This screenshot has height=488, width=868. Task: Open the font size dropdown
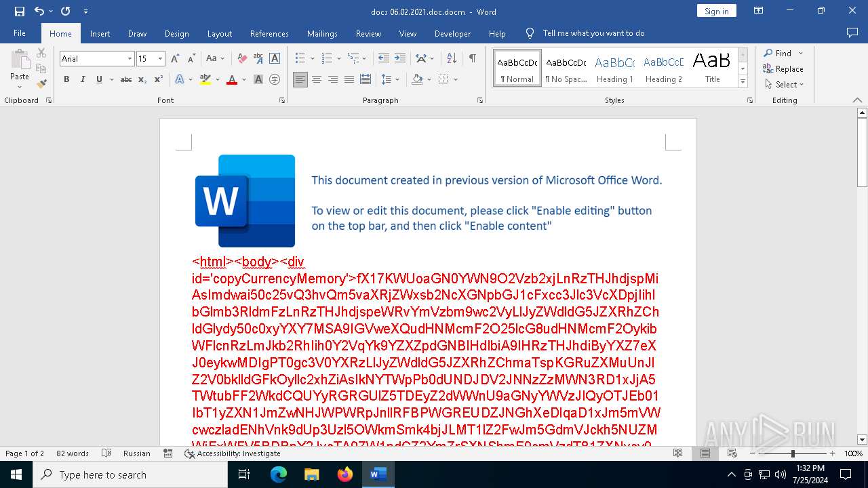coord(161,59)
